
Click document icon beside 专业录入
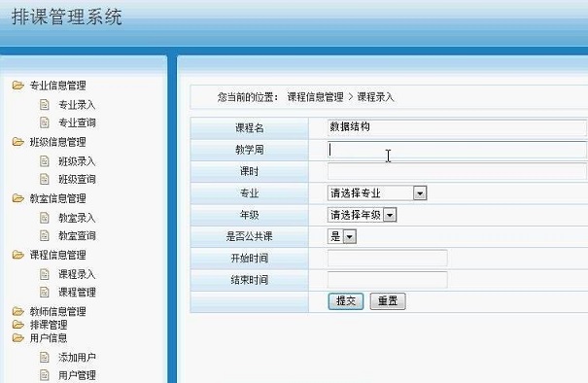point(45,105)
